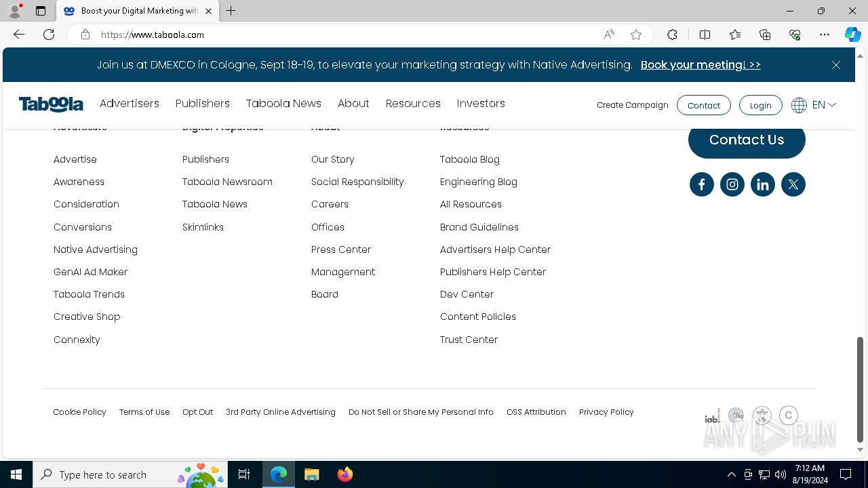868x488 pixels.
Task: Click the Create Campaign link
Action: coord(633,105)
